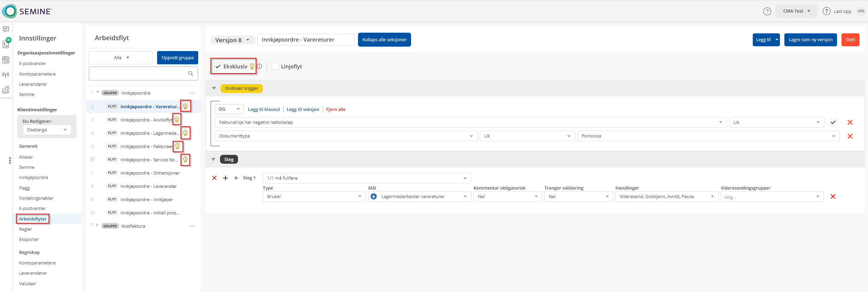
Task: Click the Eksklusiv info icon
Action: click(x=259, y=66)
